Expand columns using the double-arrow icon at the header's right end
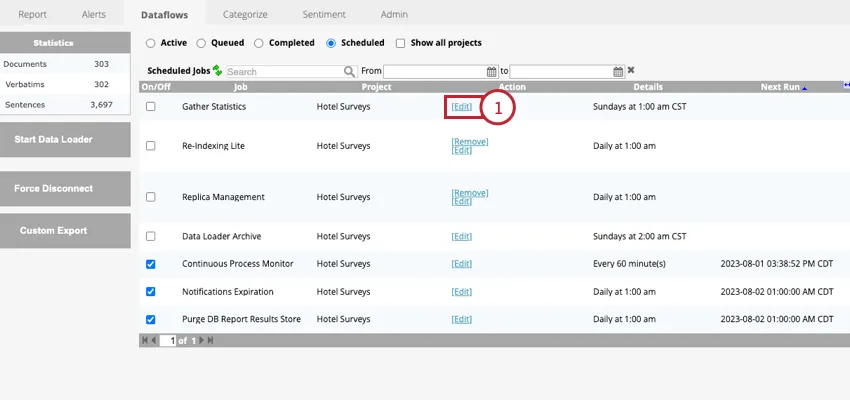This screenshot has height=400, width=850. 845,87
